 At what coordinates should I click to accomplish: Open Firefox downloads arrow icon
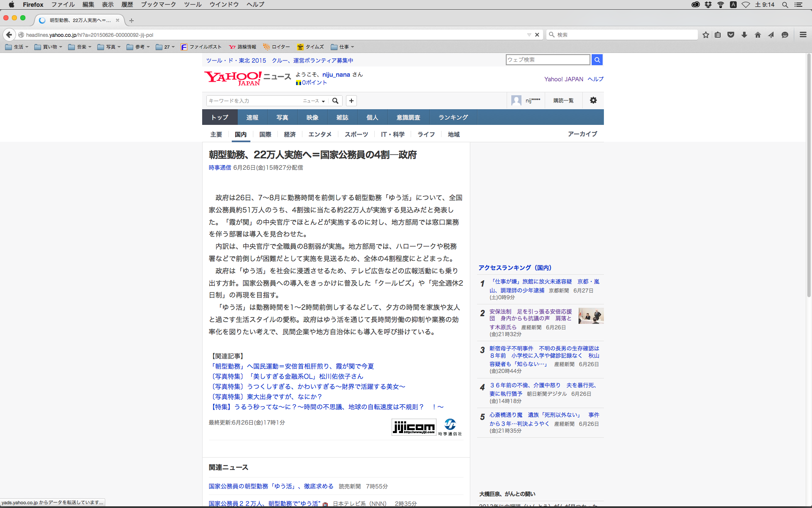point(744,35)
